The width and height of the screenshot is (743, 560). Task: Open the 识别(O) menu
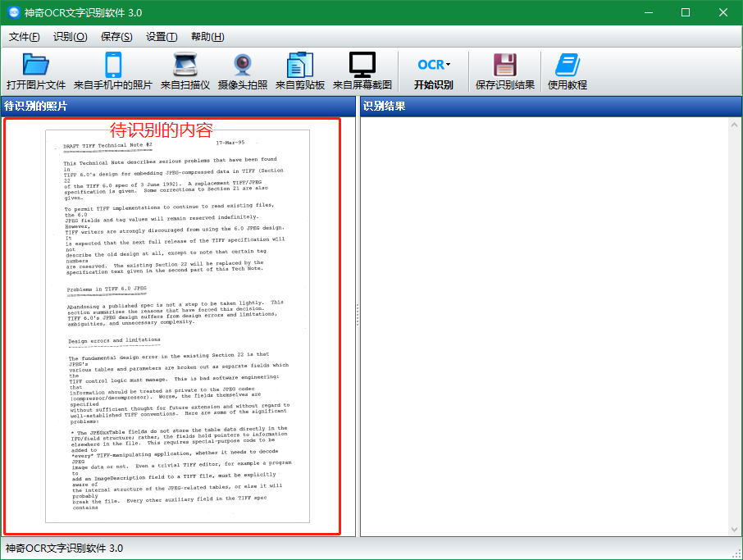tap(71, 36)
